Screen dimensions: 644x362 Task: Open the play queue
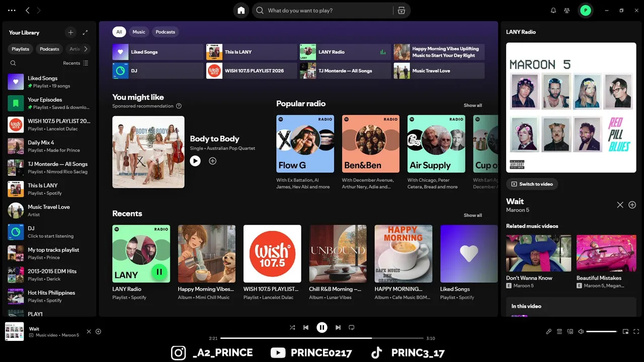coord(559,331)
